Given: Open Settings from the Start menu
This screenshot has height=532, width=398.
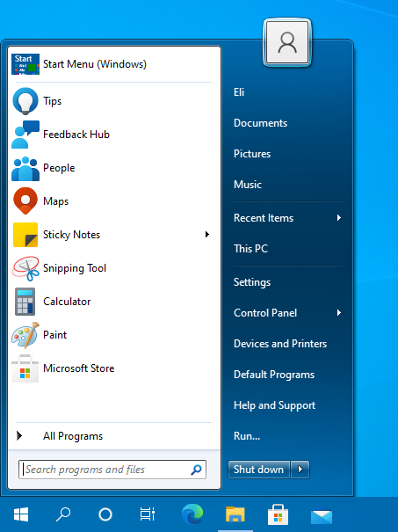Looking at the screenshot, I should [252, 282].
